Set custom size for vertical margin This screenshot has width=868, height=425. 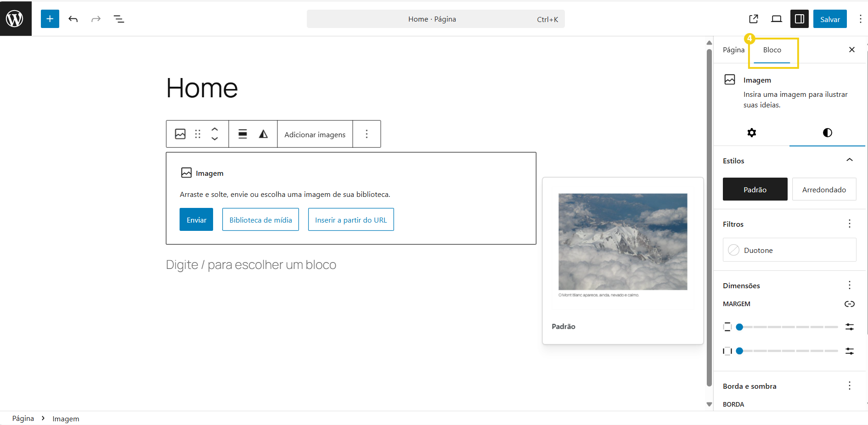pos(850,327)
